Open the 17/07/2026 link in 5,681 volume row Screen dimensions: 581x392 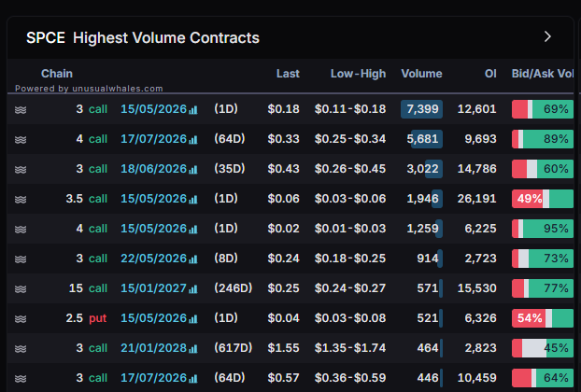pyautogui.click(x=154, y=139)
